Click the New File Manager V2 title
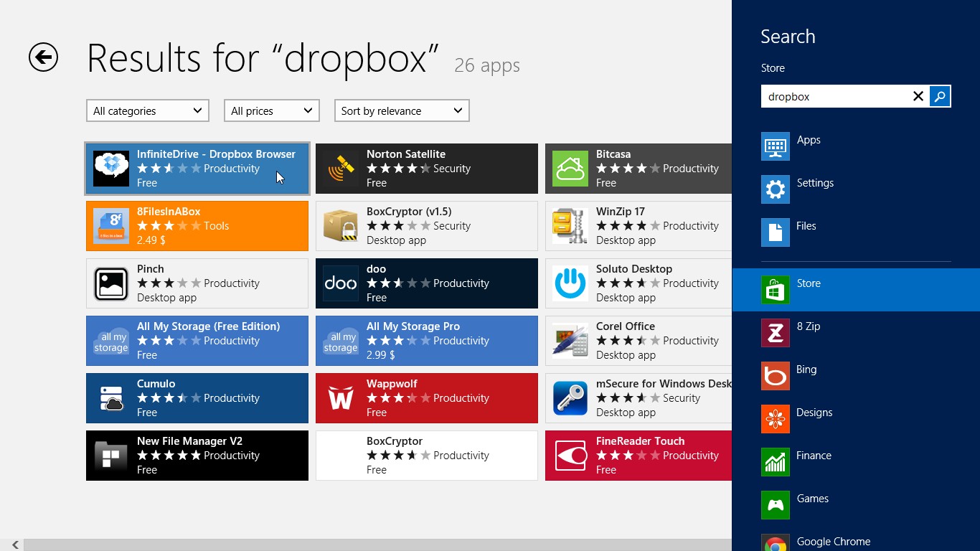 (x=189, y=441)
